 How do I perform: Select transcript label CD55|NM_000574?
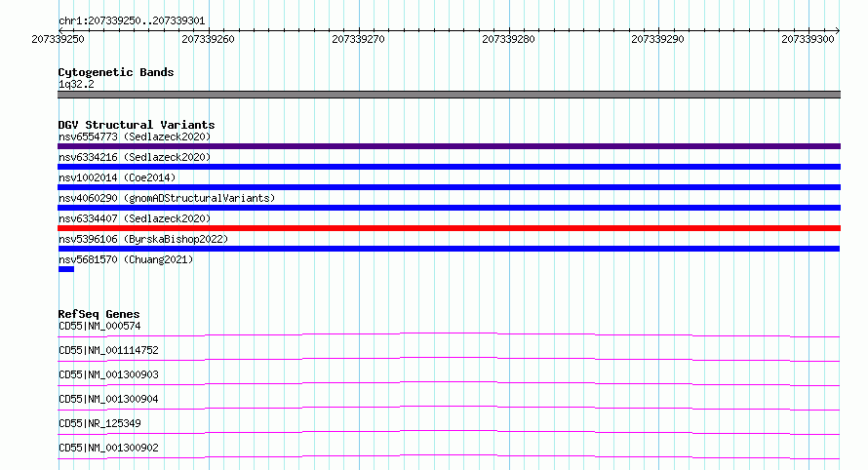click(x=99, y=326)
